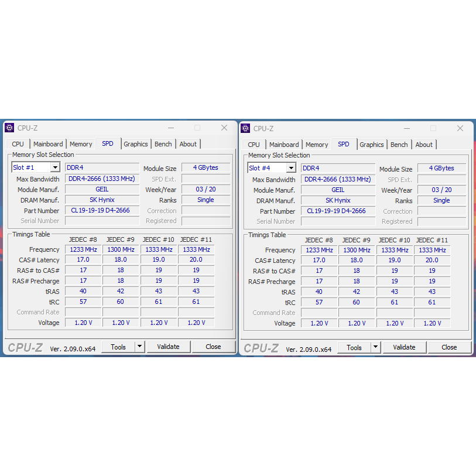
Task: Click the Tools button in left window
Action: point(118,347)
